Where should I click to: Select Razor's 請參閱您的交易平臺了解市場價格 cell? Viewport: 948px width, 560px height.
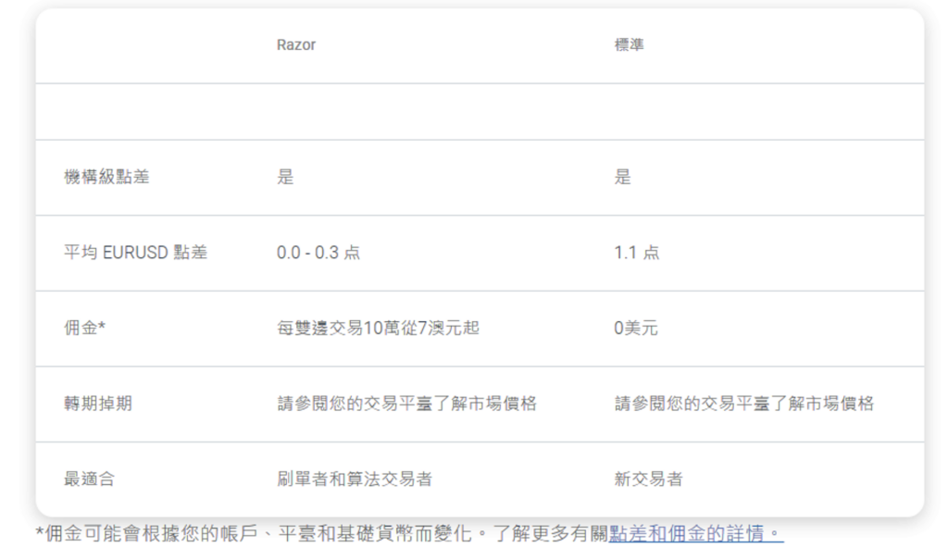[x=406, y=404]
